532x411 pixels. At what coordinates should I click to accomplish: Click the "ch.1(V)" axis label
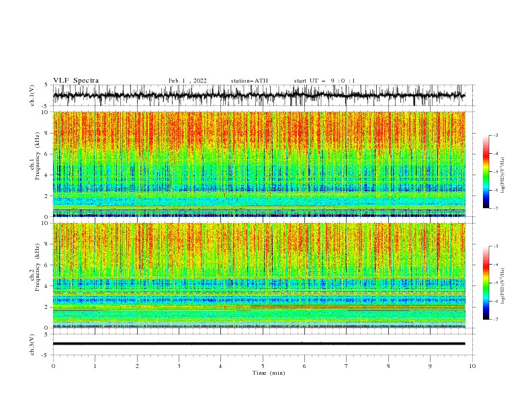[x=32, y=95]
